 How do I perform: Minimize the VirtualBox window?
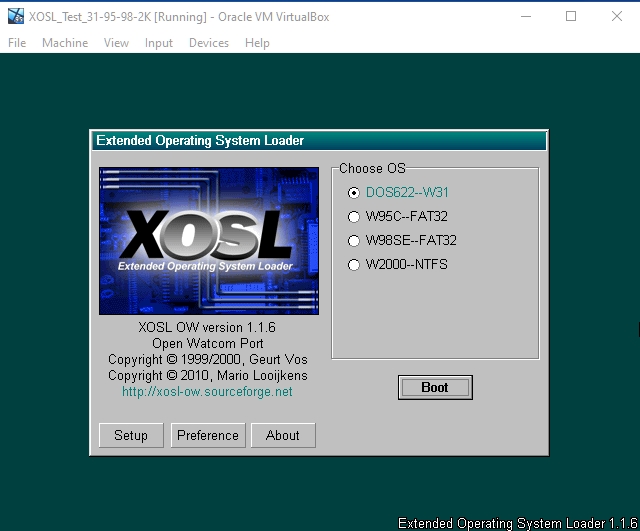[525, 16]
